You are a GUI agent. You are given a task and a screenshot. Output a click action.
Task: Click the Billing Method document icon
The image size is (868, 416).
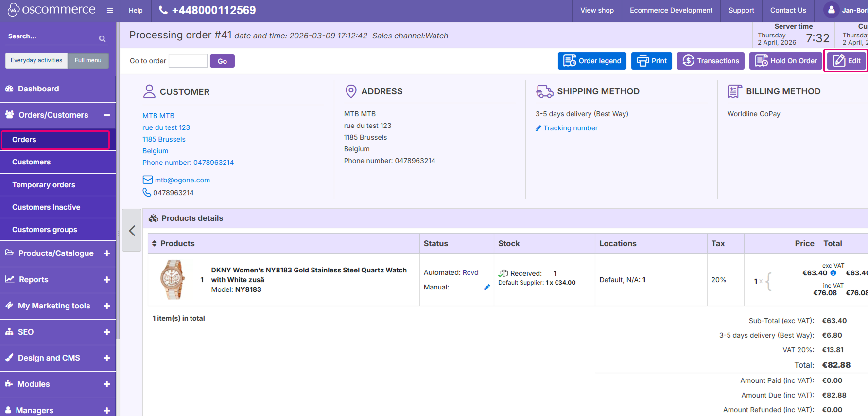[734, 91]
